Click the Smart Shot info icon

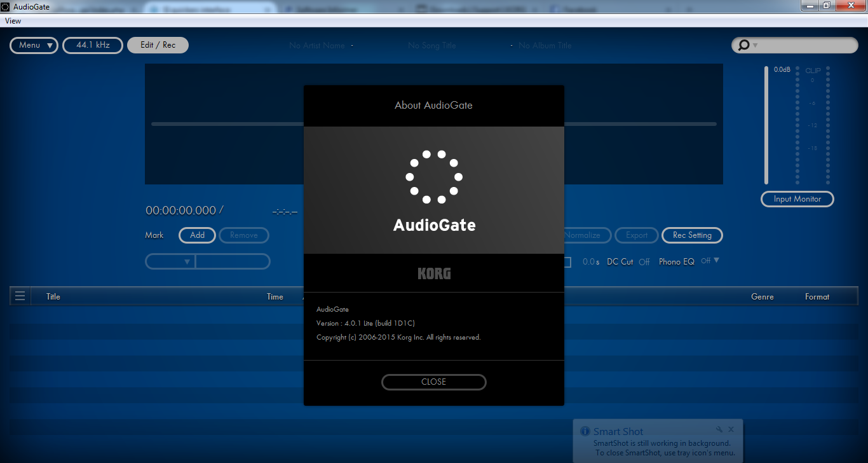pyautogui.click(x=585, y=431)
